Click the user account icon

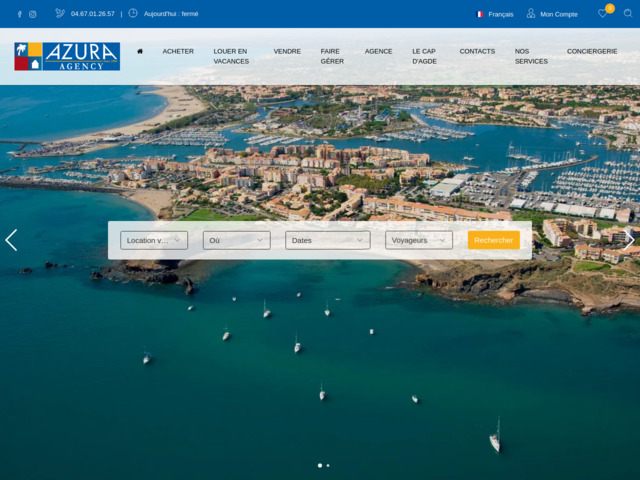coord(531,13)
